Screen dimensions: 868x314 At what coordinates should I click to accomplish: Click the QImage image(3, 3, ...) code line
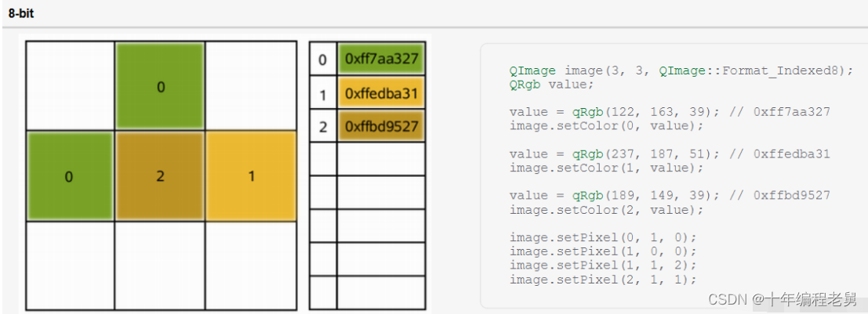click(x=681, y=70)
